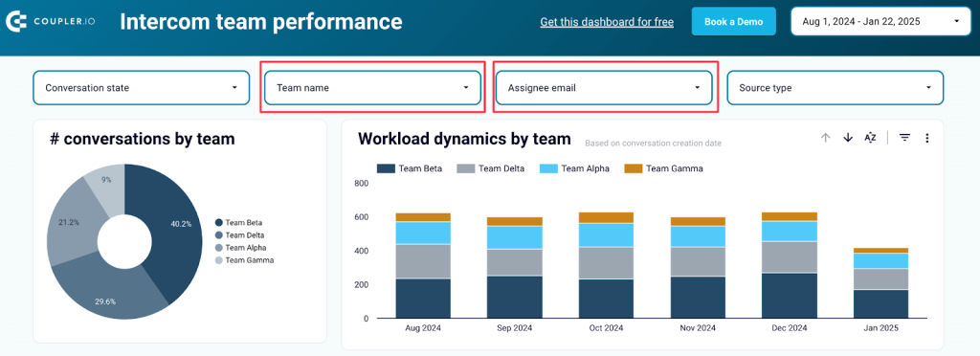Click Team Beta legend swatch in bar chart
Viewport: 980px width, 356px height.
tap(387, 168)
